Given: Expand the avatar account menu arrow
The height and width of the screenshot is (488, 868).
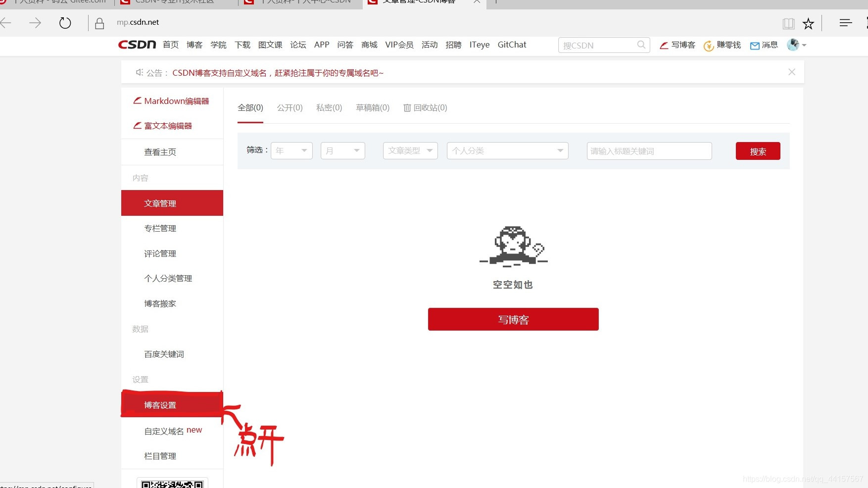Looking at the screenshot, I should tap(804, 45).
